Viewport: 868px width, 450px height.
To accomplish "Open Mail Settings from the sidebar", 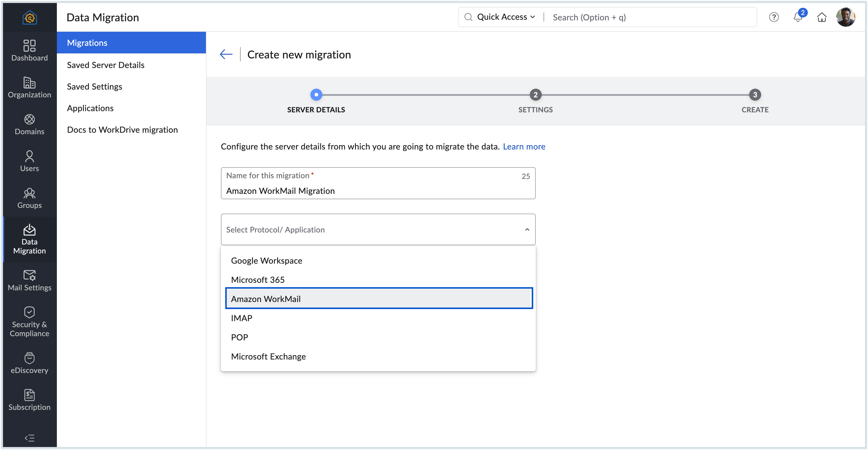I will 29,280.
